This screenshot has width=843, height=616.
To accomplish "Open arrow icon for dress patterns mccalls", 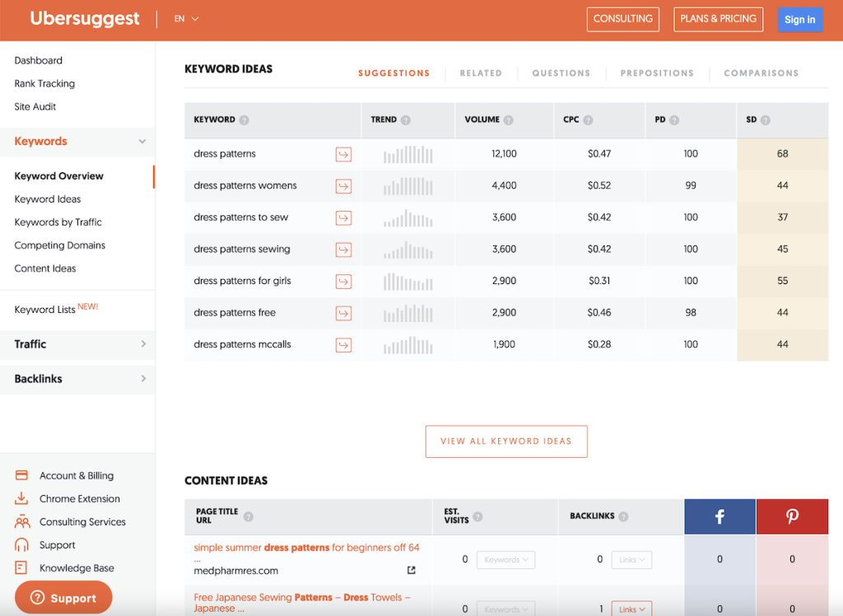I will tap(343, 345).
